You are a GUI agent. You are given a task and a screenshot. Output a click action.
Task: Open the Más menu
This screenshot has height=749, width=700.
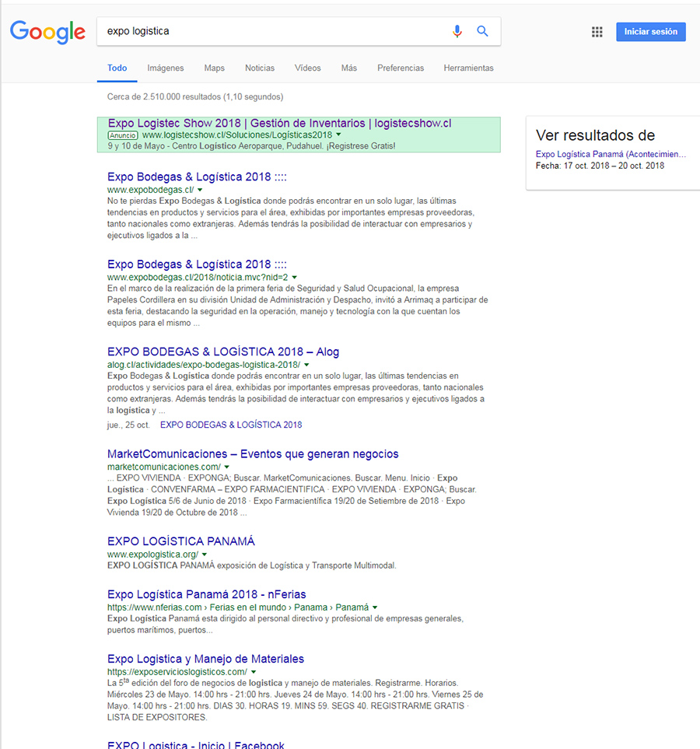point(348,68)
